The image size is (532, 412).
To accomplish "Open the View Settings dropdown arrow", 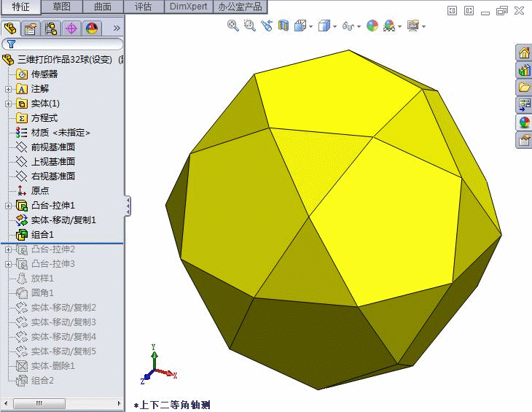I will point(423,26).
